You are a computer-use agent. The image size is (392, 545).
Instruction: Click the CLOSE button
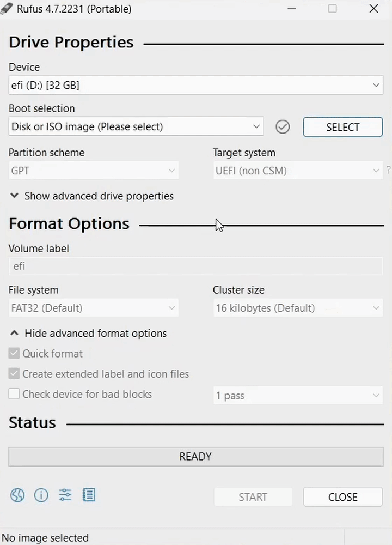tap(342, 496)
